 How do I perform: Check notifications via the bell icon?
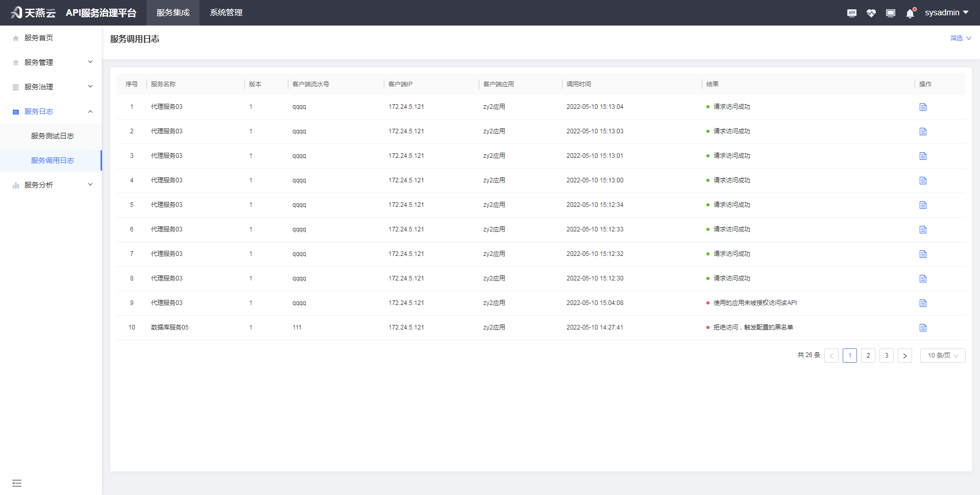(x=910, y=13)
